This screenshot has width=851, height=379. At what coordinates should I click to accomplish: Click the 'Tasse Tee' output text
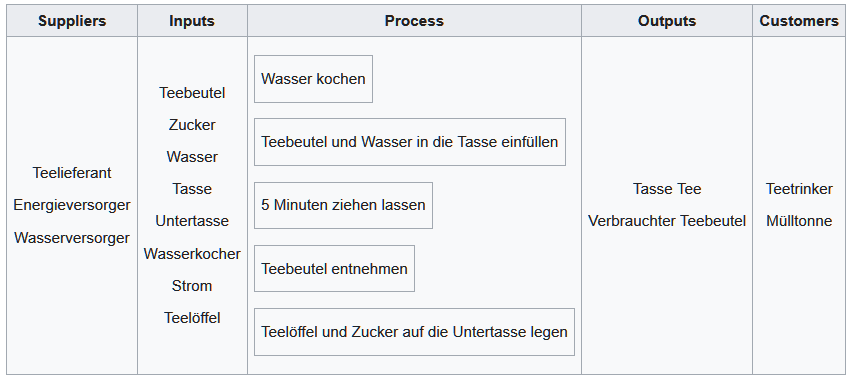click(x=667, y=189)
